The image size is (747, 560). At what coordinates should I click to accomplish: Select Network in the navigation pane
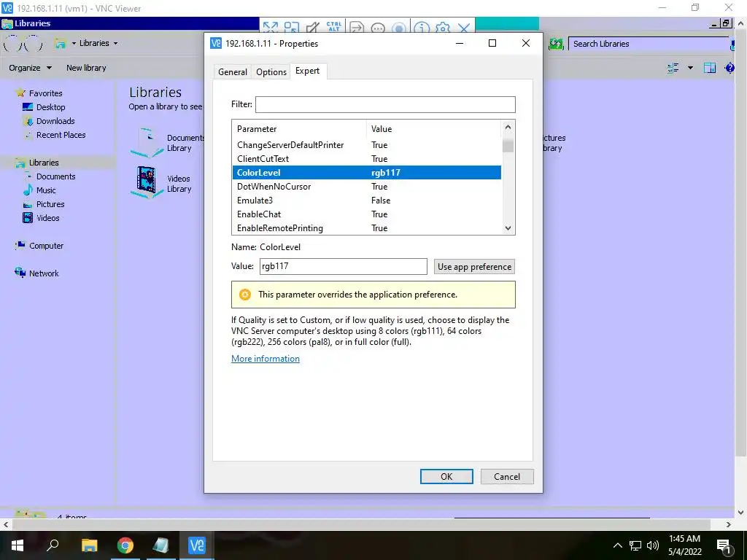(x=43, y=273)
